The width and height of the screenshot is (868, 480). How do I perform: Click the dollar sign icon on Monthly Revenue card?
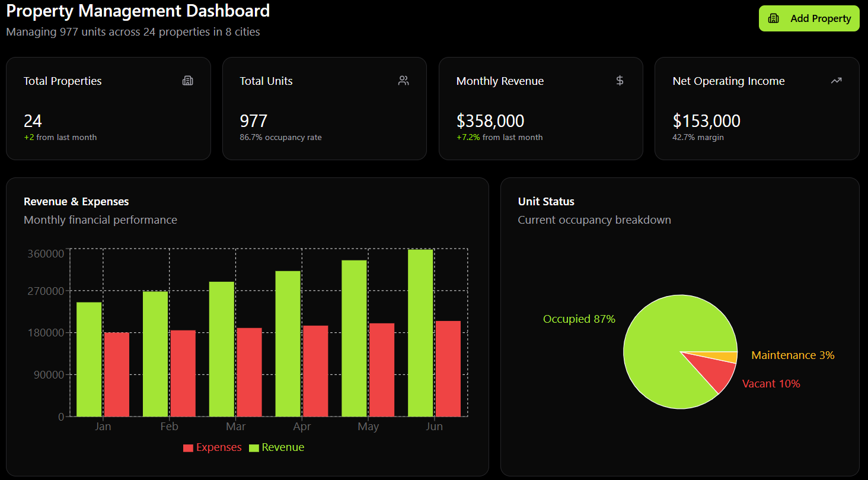pos(620,81)
